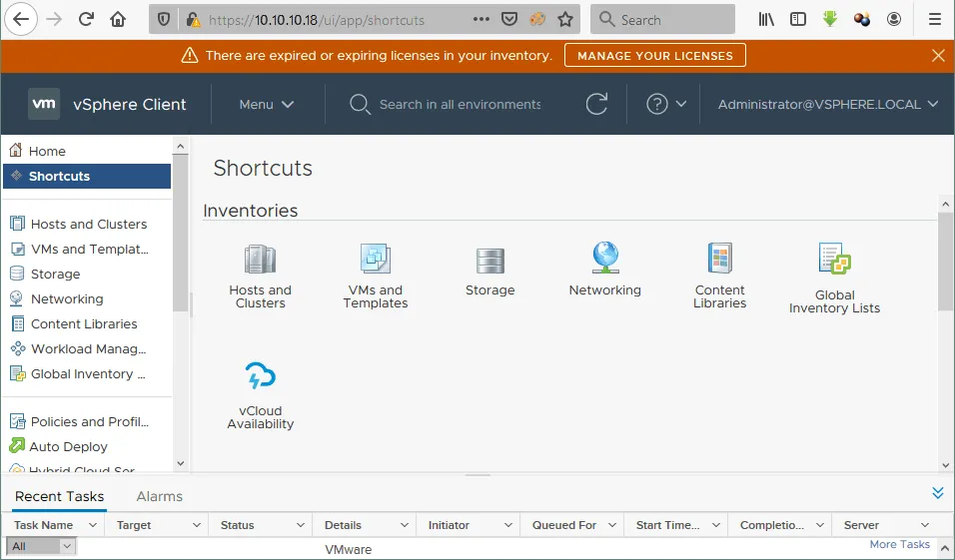Open the More Tasks link

click(899, 544)
